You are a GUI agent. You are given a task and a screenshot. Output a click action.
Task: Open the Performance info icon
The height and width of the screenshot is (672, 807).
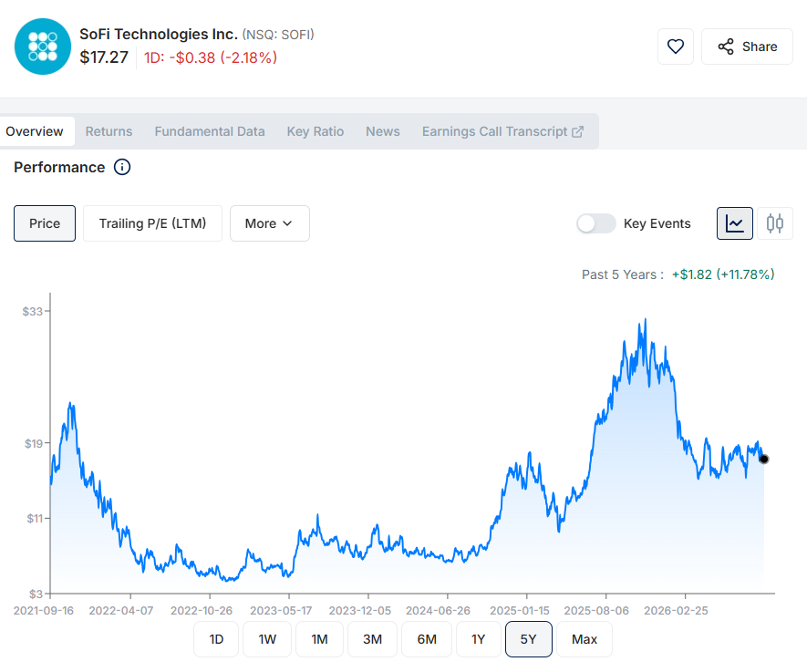[x=122, y=167]
